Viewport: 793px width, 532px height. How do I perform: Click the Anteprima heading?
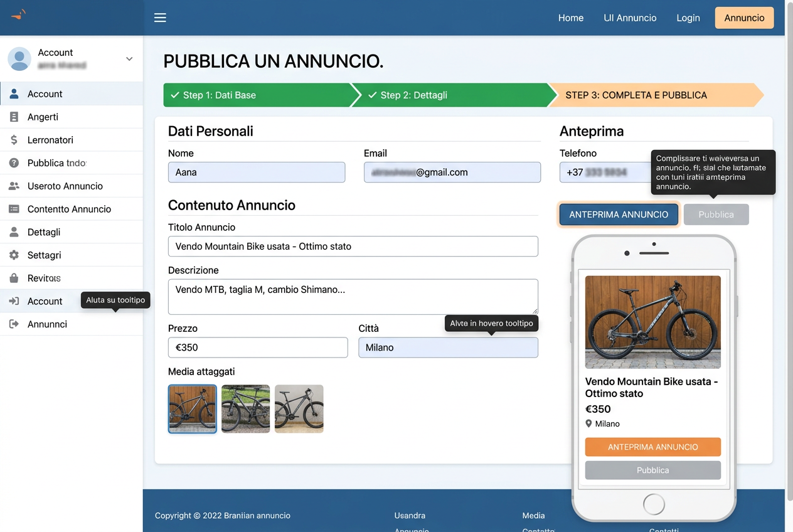[592, 131]
